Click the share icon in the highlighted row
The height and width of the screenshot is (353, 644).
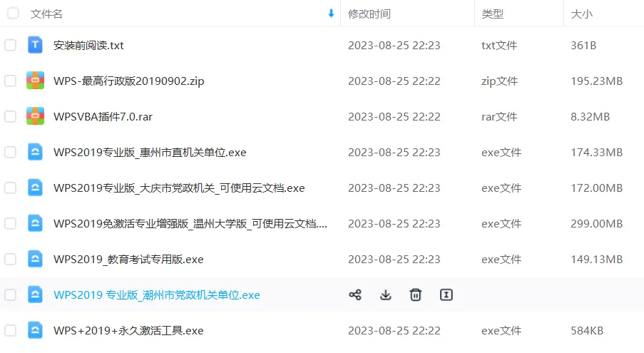click(355, 295)
